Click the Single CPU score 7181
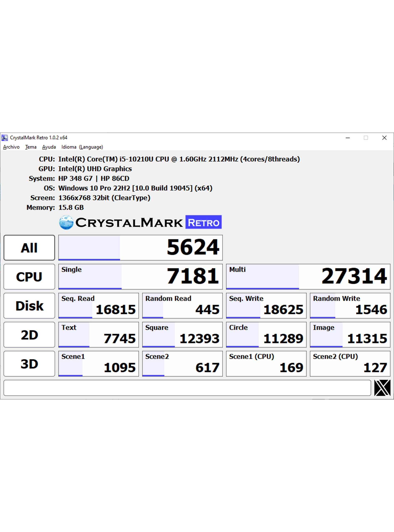Viewport: 394px width, 532px height. (140, 277)
